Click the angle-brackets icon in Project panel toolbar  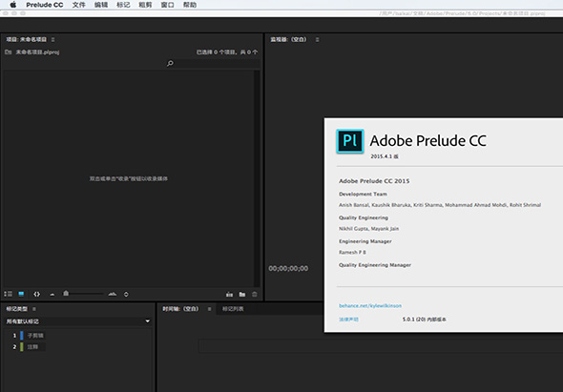click(36, 294)
